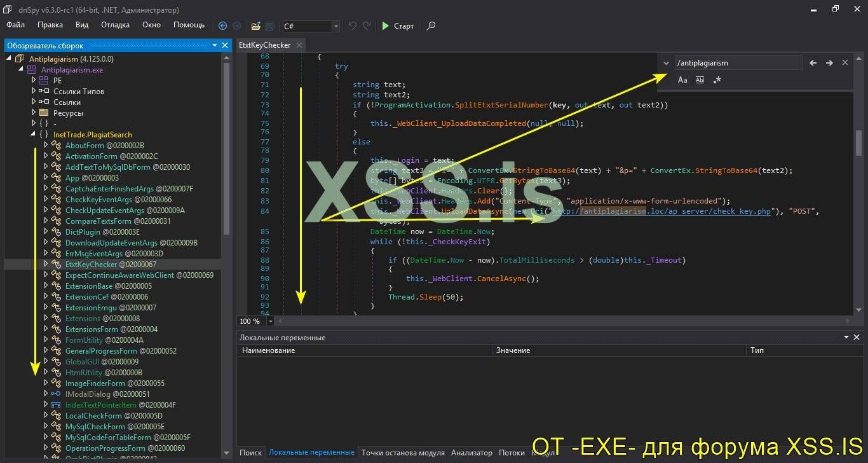Click the Ссылки Типов references icon
The image size is (868, 463).
tap(44, 92)
